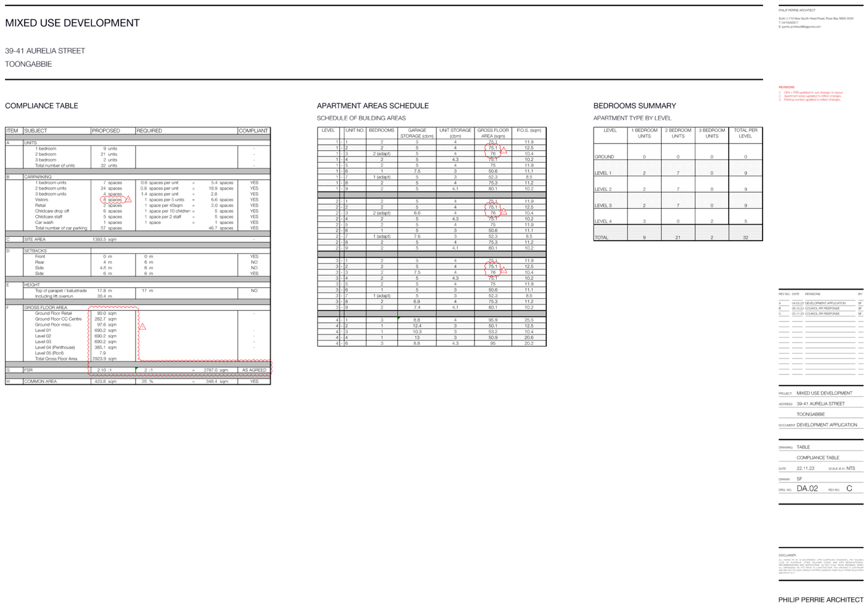Click the PHILIP PERRIE ARCHITECT name at bottom right
The width and height of the screenshot is (868, 607).
click(821, 600)
